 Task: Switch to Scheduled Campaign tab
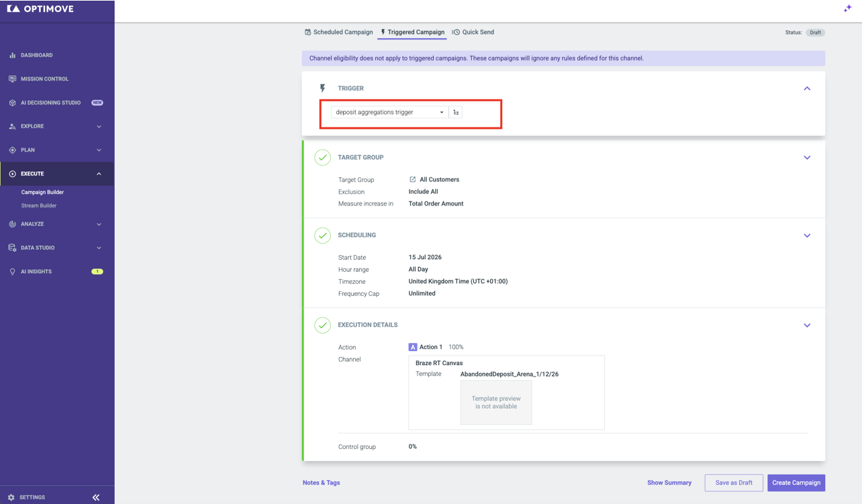(x=338, y=32)
